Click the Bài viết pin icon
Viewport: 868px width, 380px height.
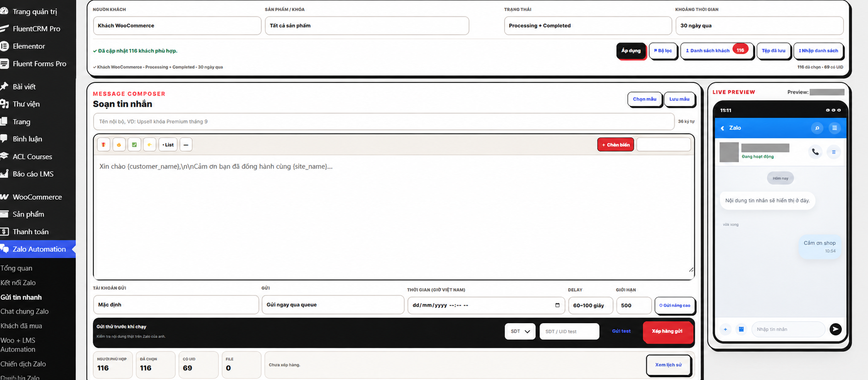coord(5,87)
